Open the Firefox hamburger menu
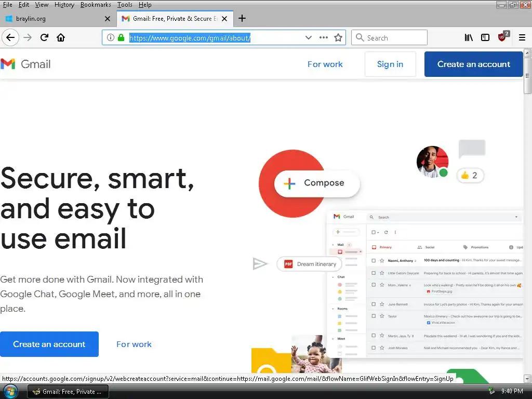Screen dimensions: 532x399 click(x=522, y=37)
